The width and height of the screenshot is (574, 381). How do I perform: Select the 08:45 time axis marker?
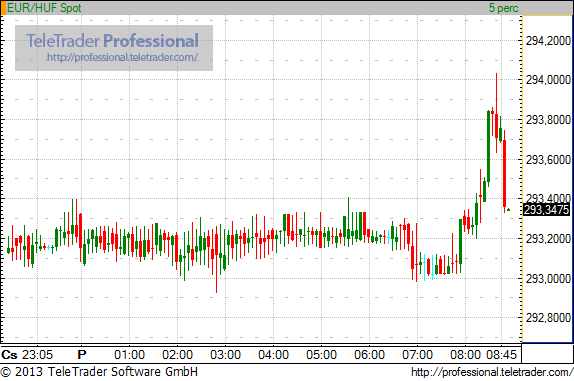(x=501, y=355)
